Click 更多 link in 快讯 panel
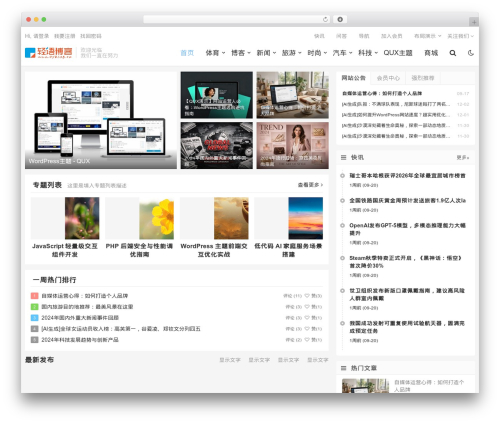This screenshot has width=500, height=423. [463, 157]
